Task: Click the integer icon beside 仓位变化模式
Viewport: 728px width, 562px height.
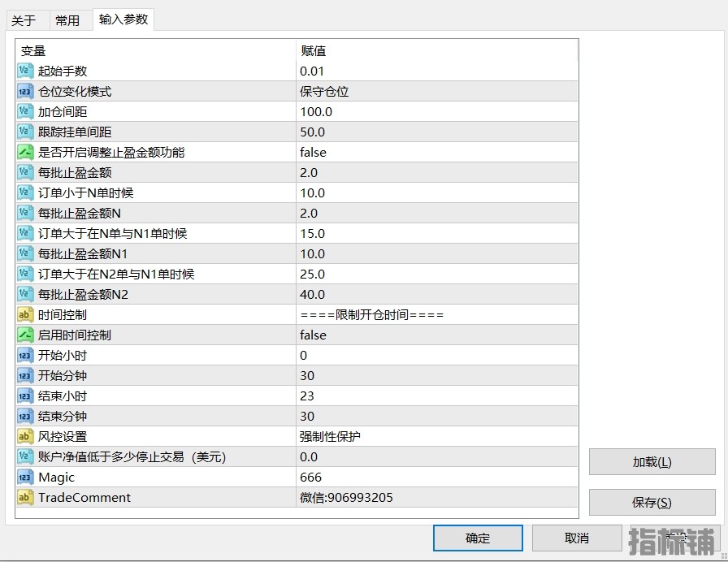Action: pyautogui.click(x=25, y=92)
